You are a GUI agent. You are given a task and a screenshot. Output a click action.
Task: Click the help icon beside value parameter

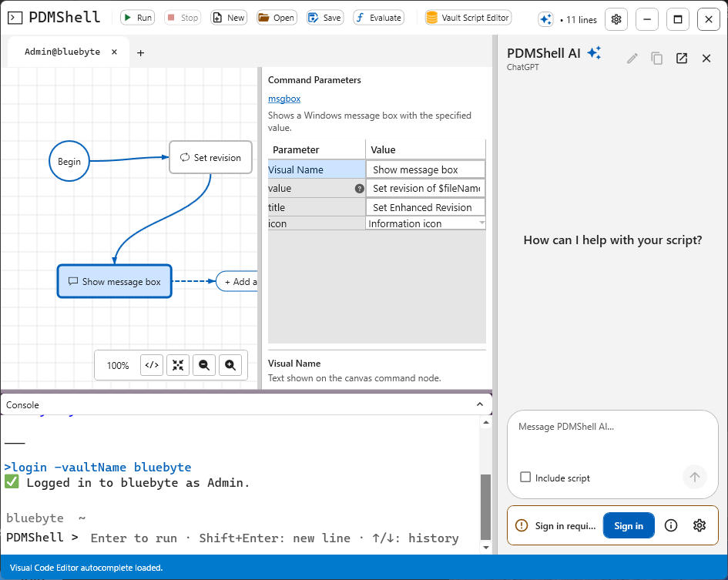[359, 189]
